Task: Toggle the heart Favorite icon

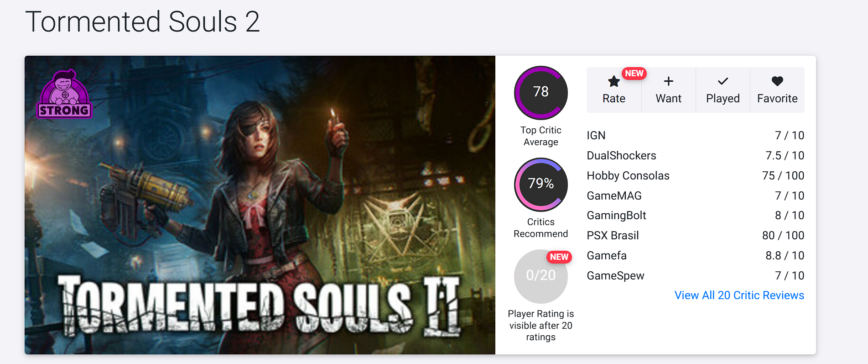Action: [x=777, y=82]
